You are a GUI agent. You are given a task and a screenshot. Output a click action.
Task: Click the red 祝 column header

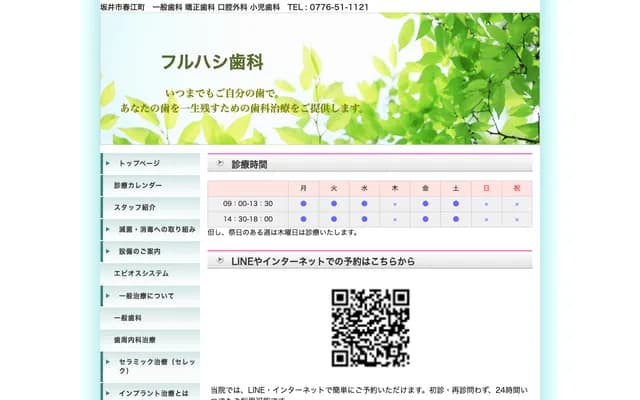517,188
